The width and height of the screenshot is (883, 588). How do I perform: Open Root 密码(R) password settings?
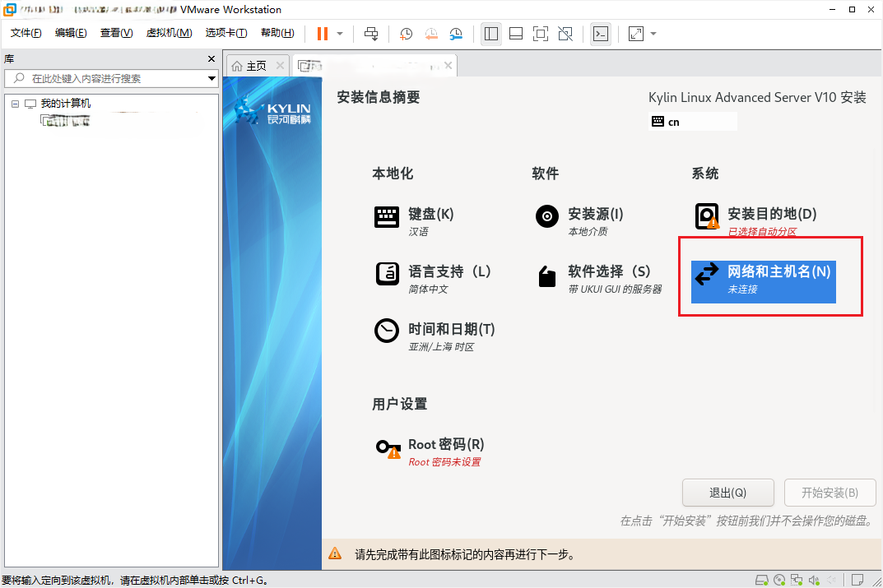[430, 452]
